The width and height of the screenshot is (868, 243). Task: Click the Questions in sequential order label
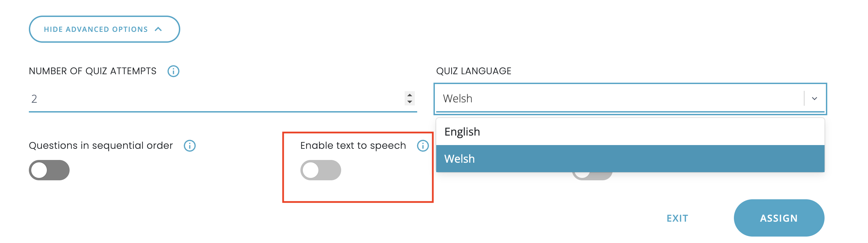point(101,146)
